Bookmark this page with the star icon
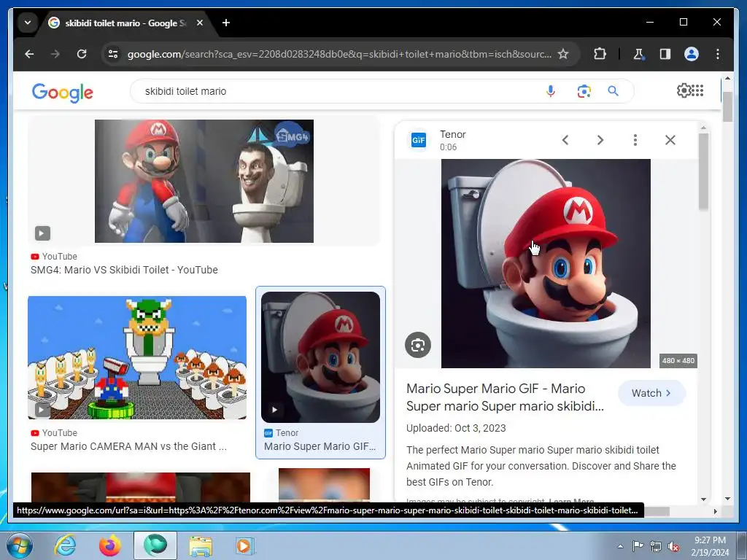 pyautogui.click(x=563, y=54)
